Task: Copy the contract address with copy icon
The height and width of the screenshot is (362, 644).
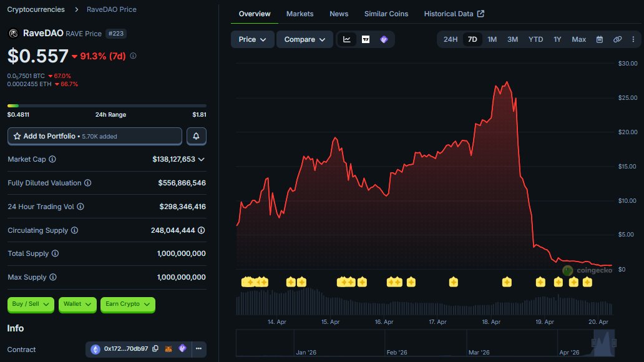Action: point(155,350)
